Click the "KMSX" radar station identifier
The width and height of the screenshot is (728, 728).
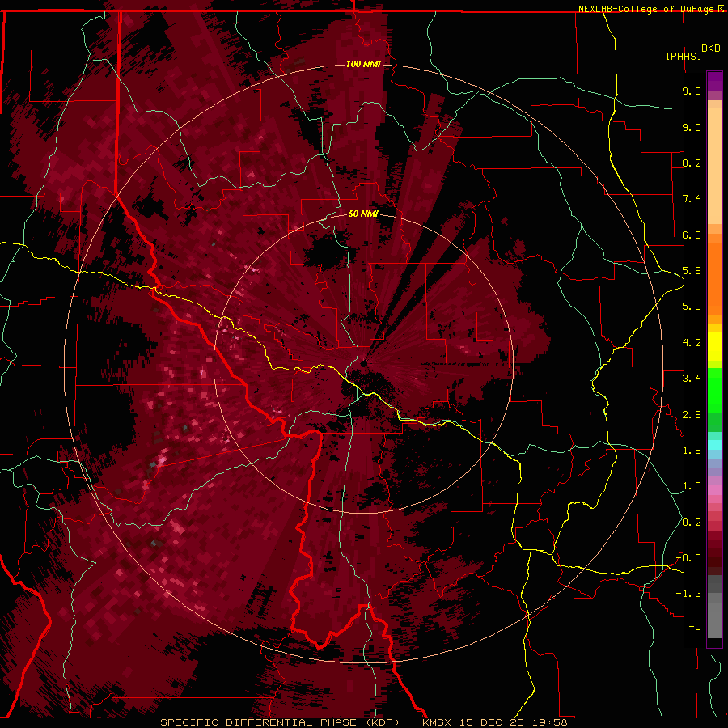[x=437, y=722]
